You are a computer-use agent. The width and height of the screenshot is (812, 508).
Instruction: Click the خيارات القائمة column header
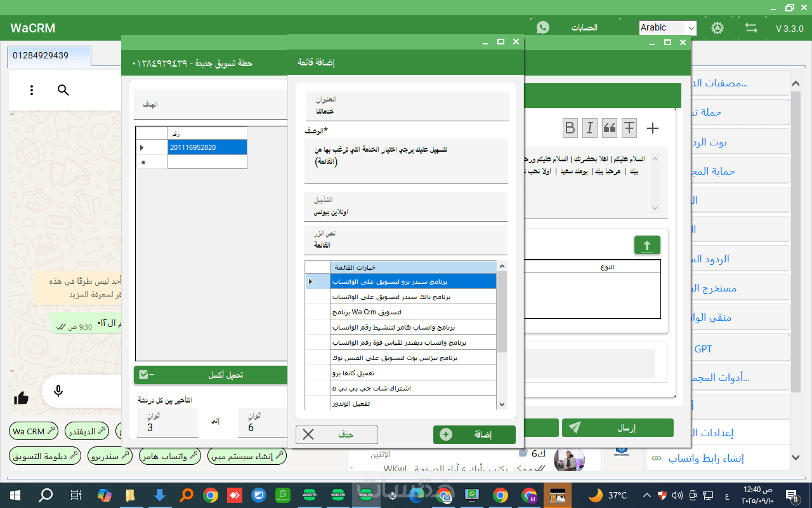pos(413,267)
